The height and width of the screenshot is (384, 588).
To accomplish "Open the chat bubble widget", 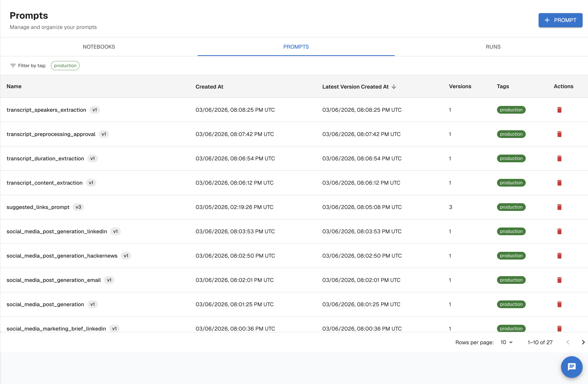I will pos(571,367).
